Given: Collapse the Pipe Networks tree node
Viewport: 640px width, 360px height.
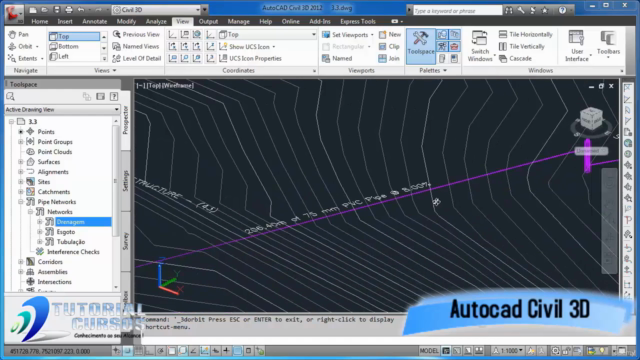Looking at the screenshot, I should coord(21,202).
